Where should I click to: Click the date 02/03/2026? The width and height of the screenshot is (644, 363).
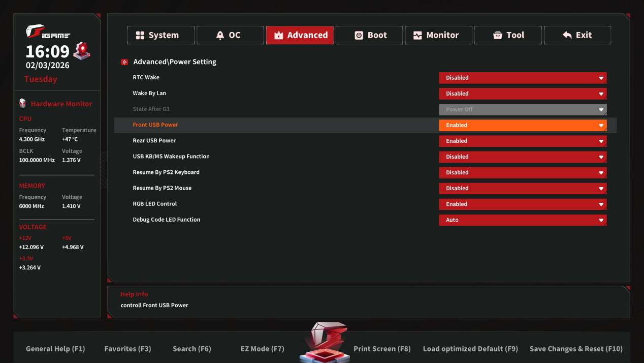(x=48, y=65)
